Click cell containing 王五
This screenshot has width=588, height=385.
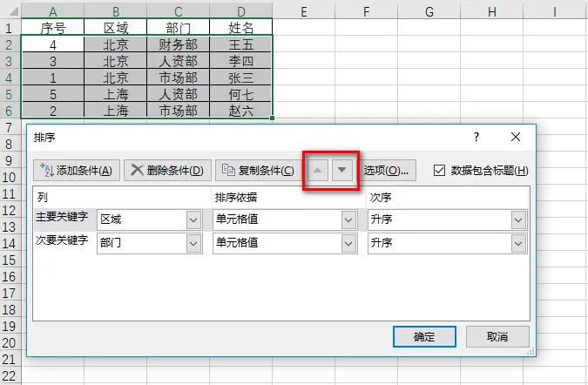(240, 44)
